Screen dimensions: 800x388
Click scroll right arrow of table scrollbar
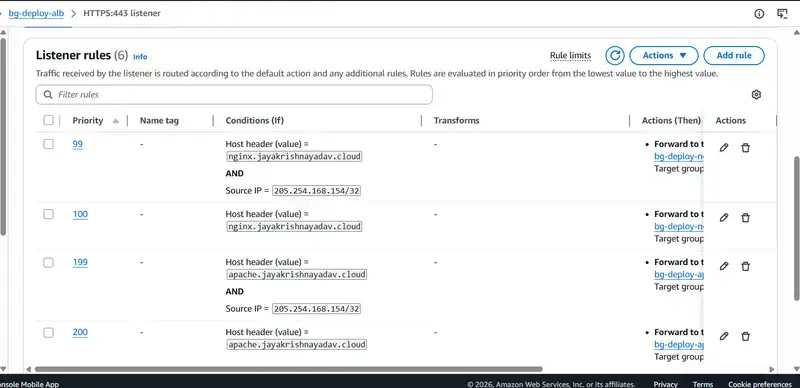[771, 369]
